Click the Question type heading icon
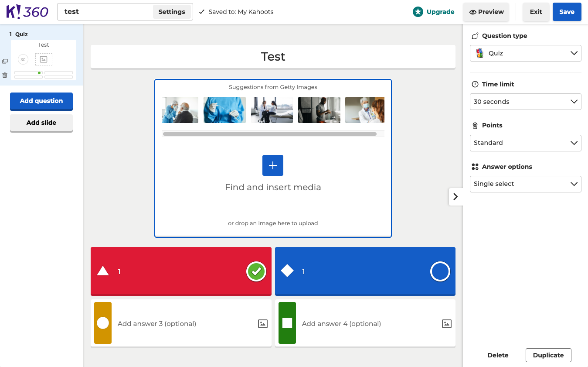 pyautogui.click(x=475, y=36)
